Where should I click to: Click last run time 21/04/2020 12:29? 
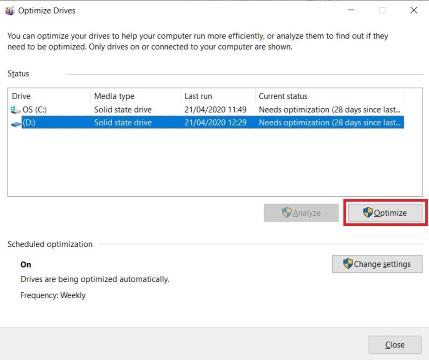215,123
